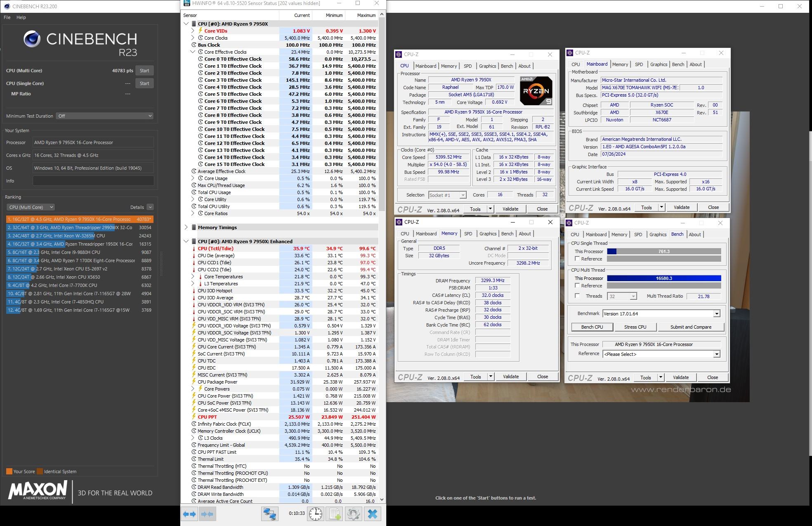Image resolution: width=812 pixels, height=526 pixels.
Task: Click Cinebench Info input field
Action: [x=93, y=181]
